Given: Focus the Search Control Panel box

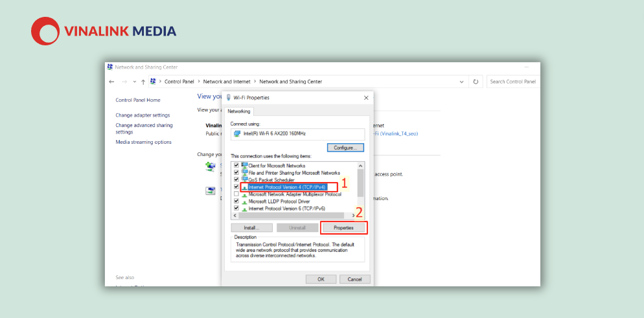Looking at the screenshot, I should (x=513, y=82).
